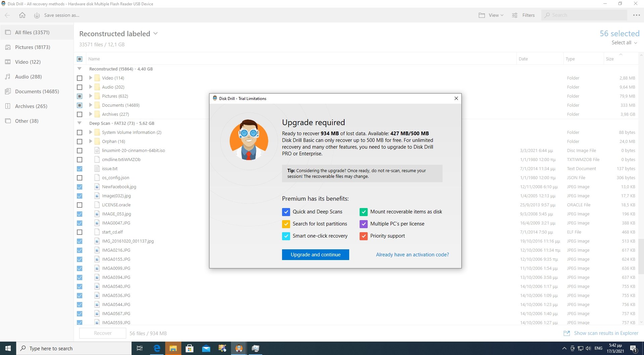Collapse the Deep Scan FAT32 group
This screenshot has width=644, height=355.
[80, 123]
